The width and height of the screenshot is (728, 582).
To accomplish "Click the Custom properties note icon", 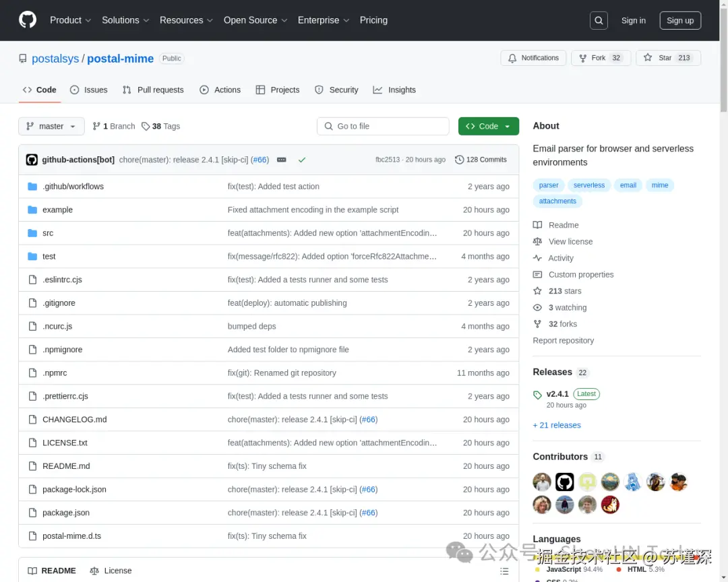I will click(x=537, y=275).
